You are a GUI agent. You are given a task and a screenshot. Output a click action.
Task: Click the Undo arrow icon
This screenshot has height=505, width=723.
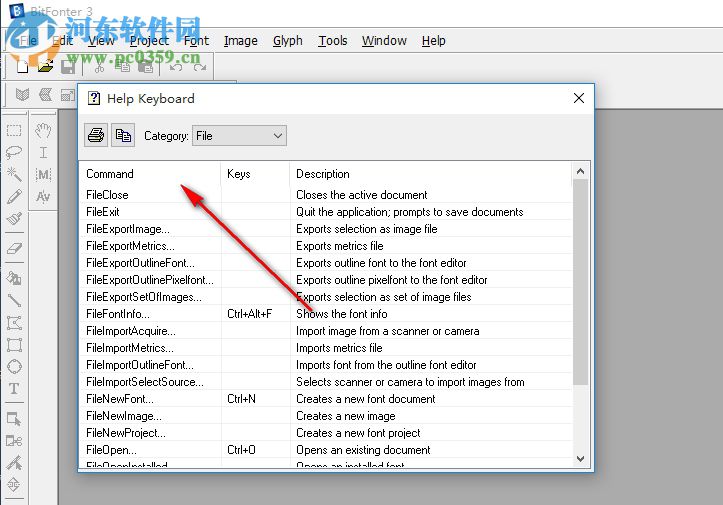(x=176, y=68)
